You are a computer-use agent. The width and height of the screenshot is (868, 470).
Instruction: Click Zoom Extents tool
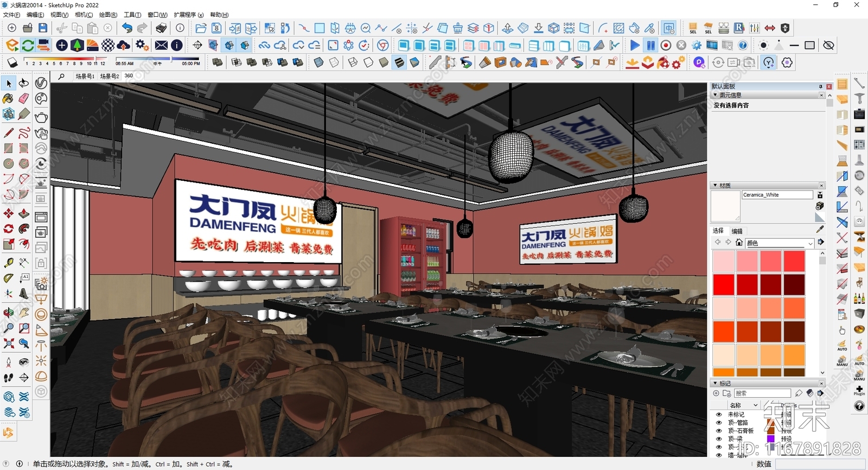(9, 343)
